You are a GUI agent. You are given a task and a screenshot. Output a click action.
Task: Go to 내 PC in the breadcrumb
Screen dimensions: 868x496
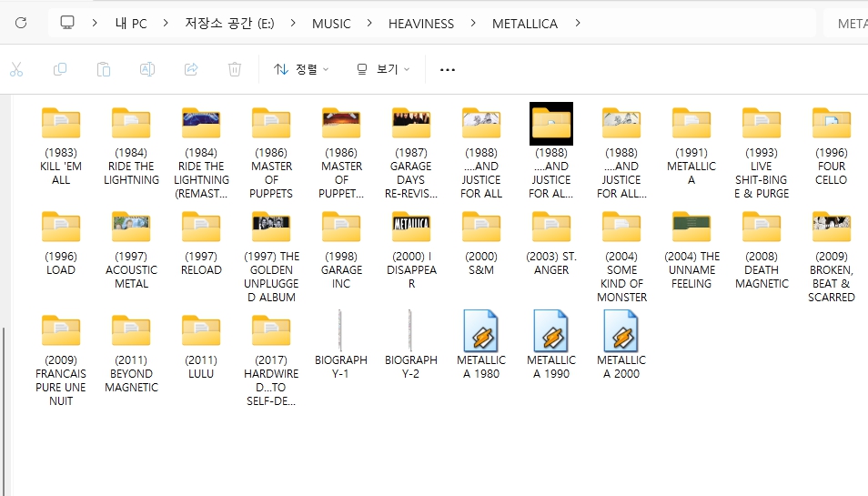131,24
